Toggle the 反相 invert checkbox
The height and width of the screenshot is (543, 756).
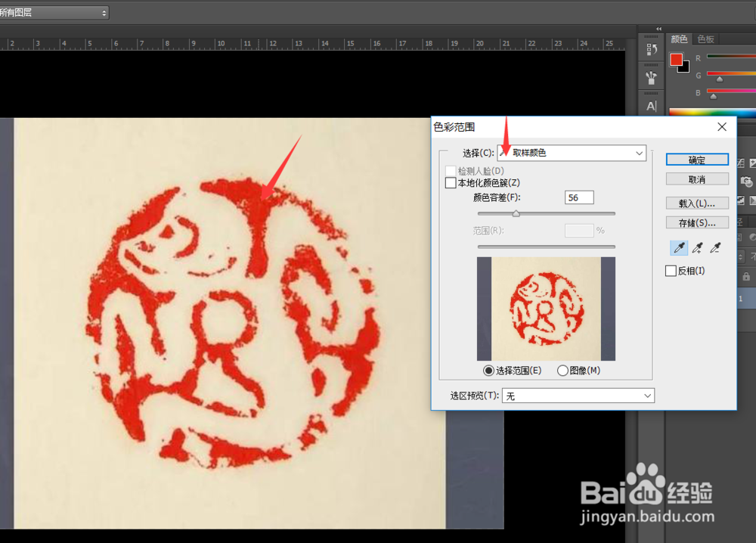coord(671,271)
